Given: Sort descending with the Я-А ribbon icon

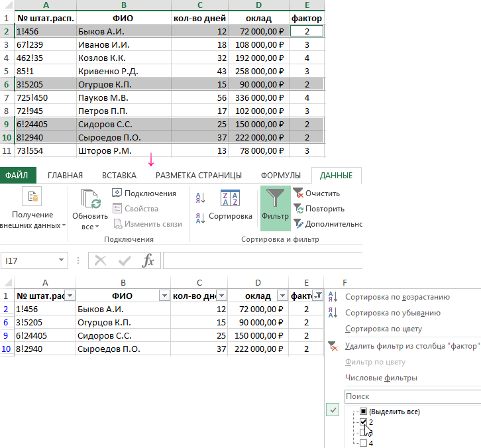Looking at the screenshot, I should (201, 217).
